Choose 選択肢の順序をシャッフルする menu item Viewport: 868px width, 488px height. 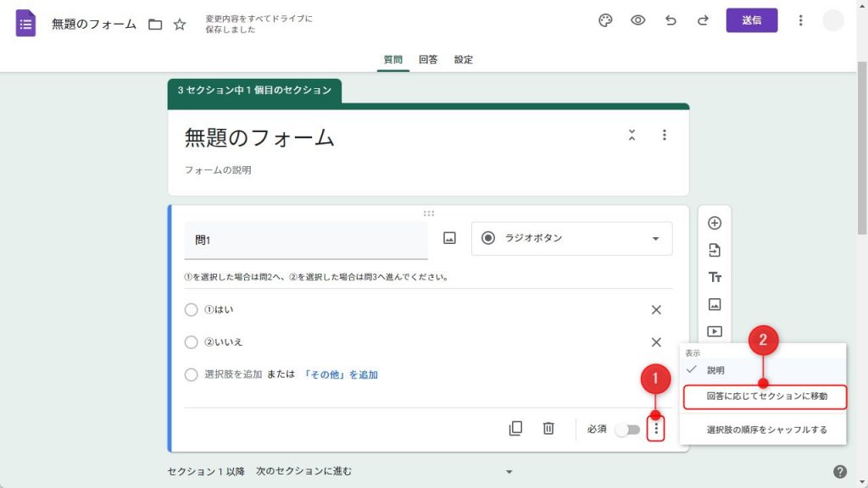pyautogui.click(x=763, y=430)
